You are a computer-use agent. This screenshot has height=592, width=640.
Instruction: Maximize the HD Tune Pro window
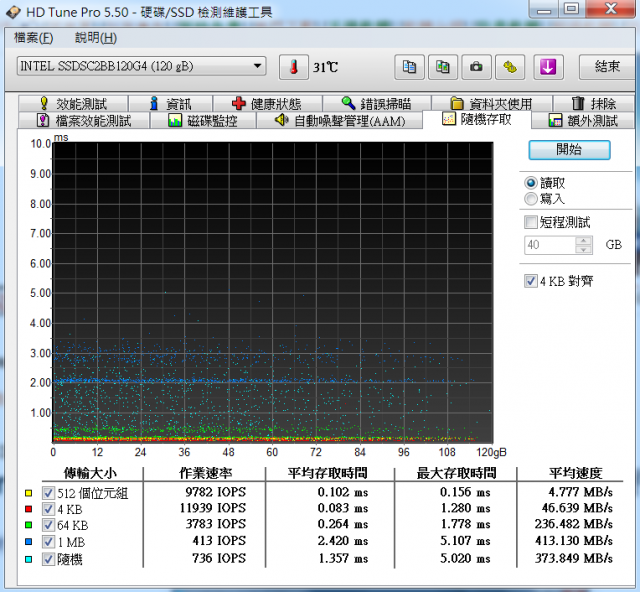pyautogui.click(x=572, y=9)
